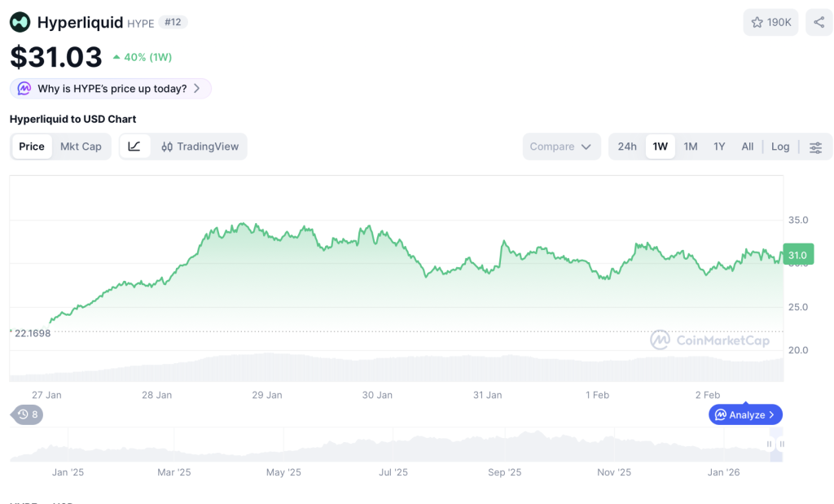The image size is (834, 504).
Task: Select the 24h time range tab
Action: (626, 147)
